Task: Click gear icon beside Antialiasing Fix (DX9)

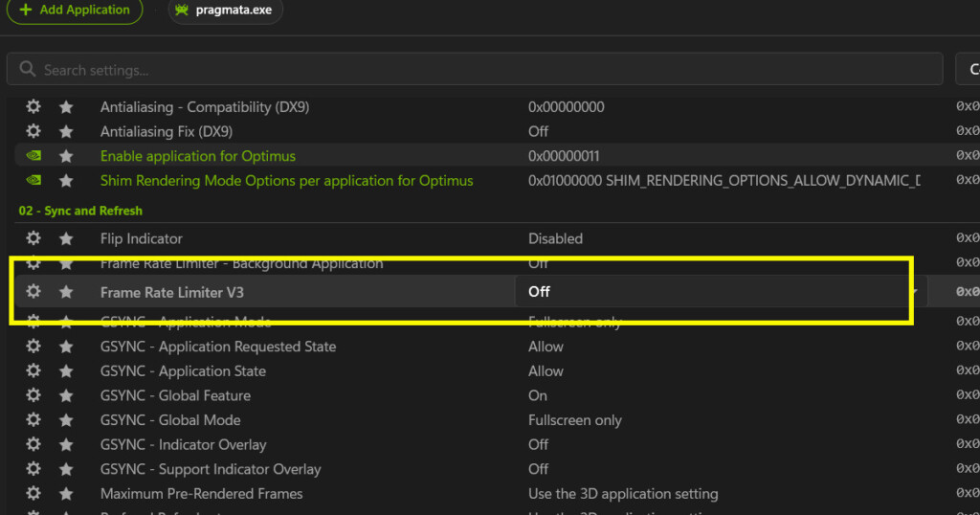Action: point(33,130)
